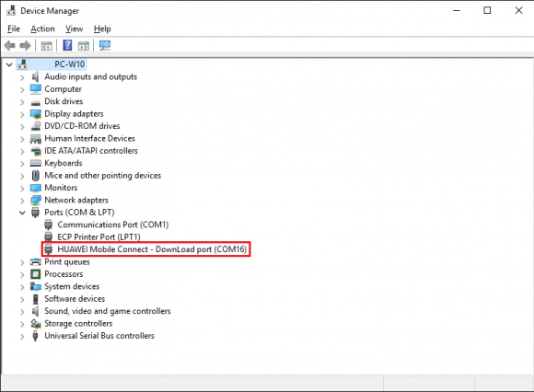Select Communications Port (COM1) entry

113,225
